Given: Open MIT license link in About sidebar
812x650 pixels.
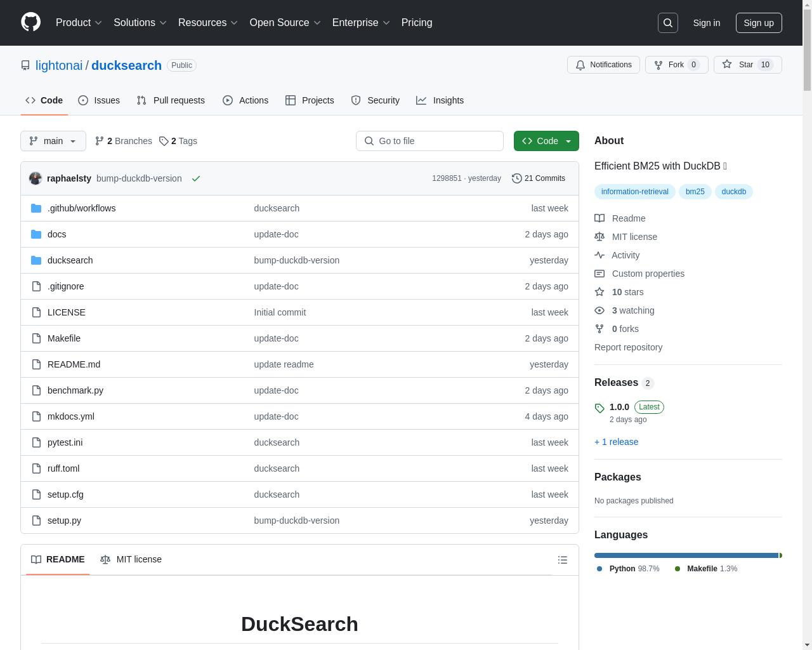Looking at the screenshot, I should pos(626,237).
